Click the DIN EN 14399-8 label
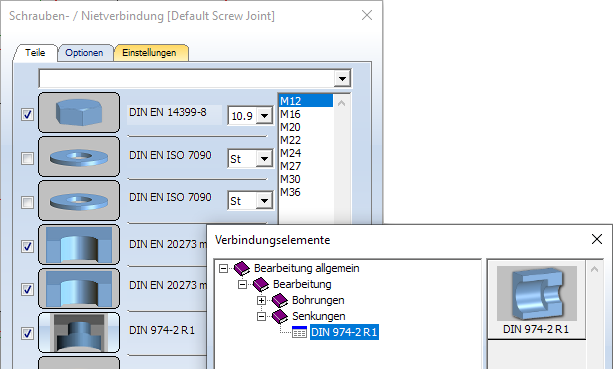Screen dimensions: 613x369 [x=168, y=113]
